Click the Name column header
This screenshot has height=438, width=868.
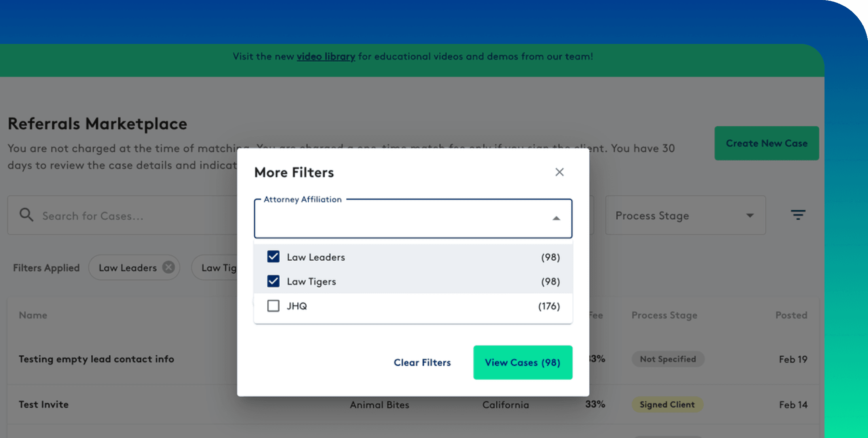pos(33,315)
